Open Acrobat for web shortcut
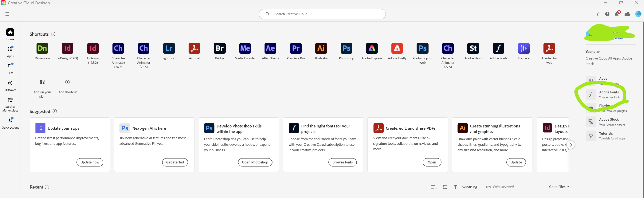Screen dimensions: 644x198 [549, 48]
